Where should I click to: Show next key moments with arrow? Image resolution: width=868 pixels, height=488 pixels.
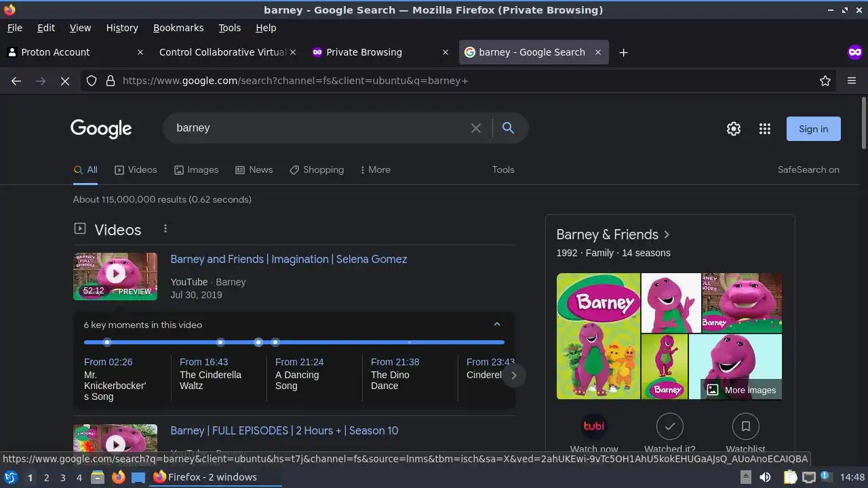click(x=513, y=375)
